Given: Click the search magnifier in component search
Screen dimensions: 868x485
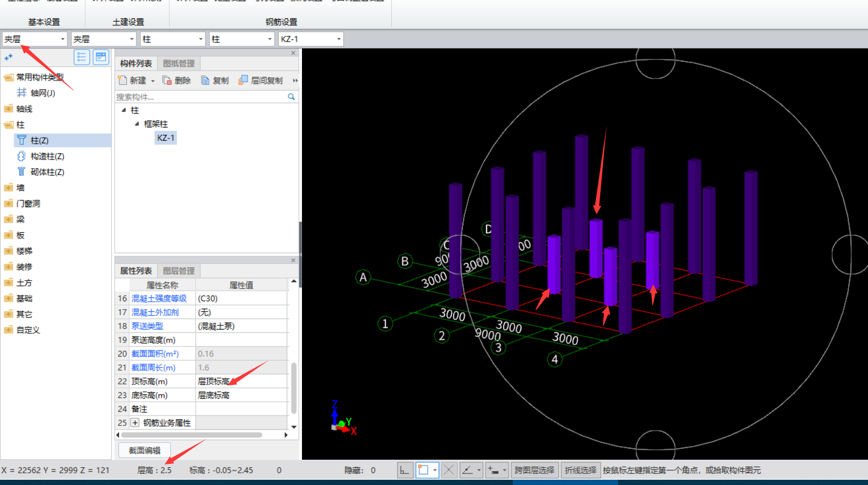Looking at the screenshot, I should [x=291, y=96].
